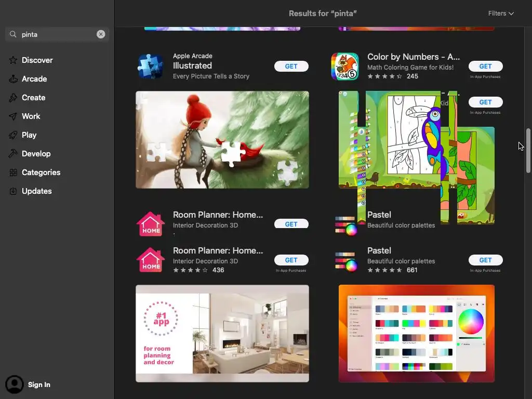Open the Play section
The width and height of the screenshot is (532, 399).
(x=29, y=135)
